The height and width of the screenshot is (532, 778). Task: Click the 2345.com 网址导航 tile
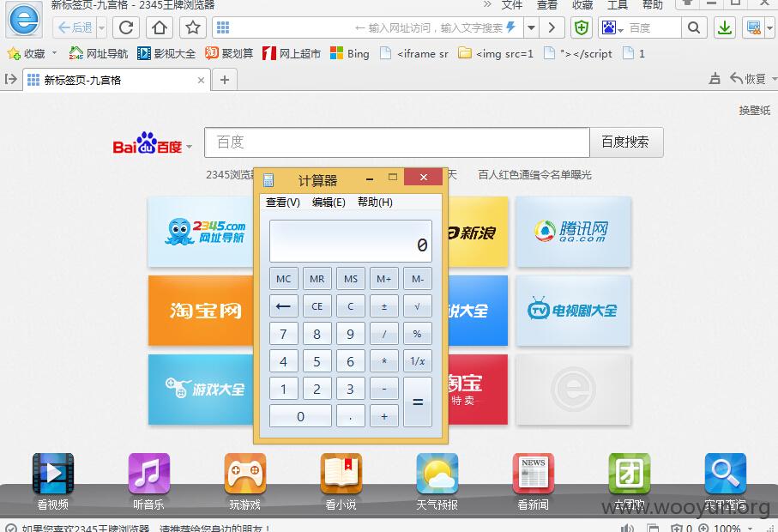click(201, 232)
